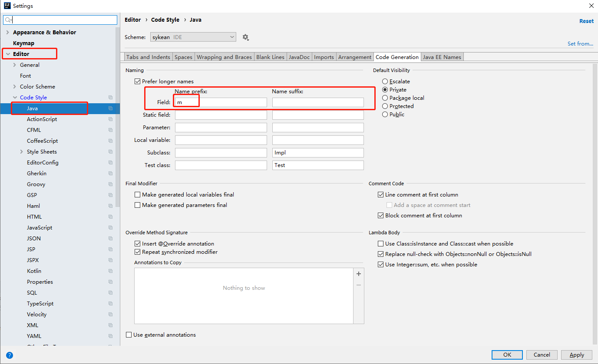Expand the General node
Image resolution: width=598 pixels, height=364 pixels.
pos(15,65)
